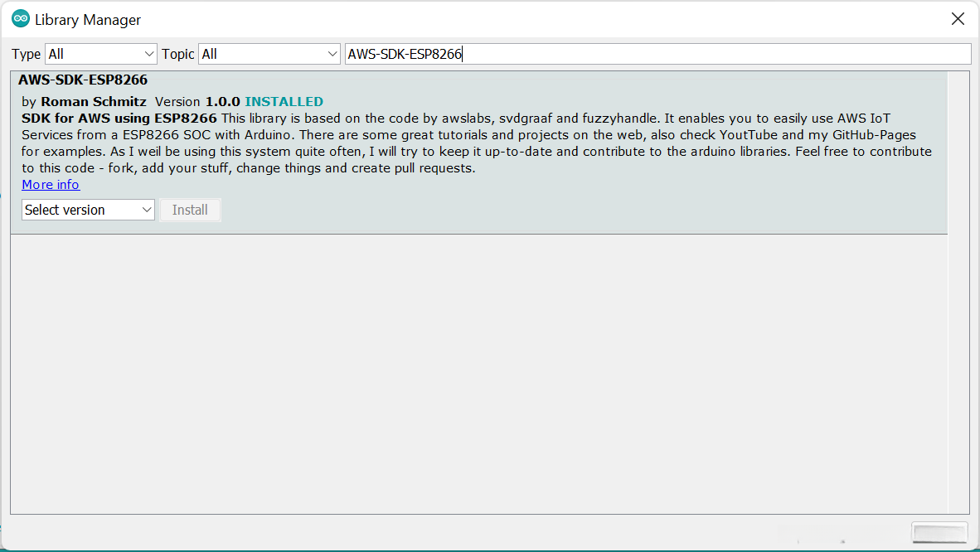Click the INSTALLED status label

(x=284, y=101)
